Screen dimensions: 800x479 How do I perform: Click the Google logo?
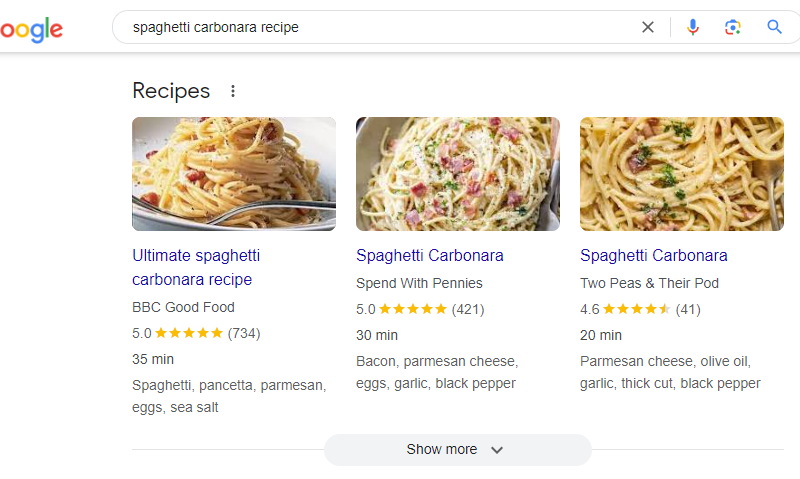pyautogui.click(x=32, y=29)
